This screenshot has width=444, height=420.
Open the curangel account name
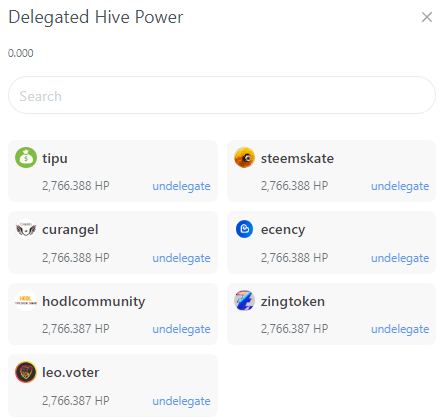(70, 230)
